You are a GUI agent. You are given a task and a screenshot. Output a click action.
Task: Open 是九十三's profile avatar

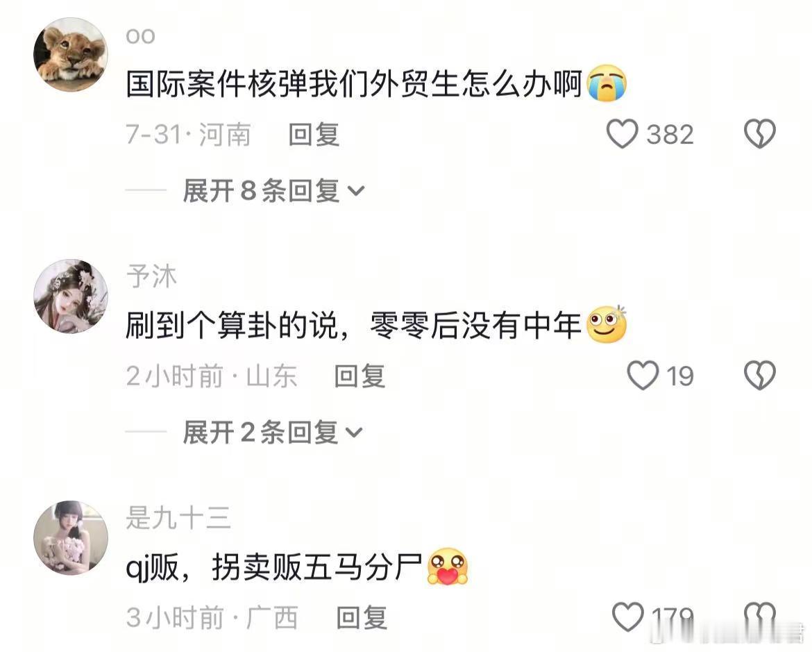[71, 538]
